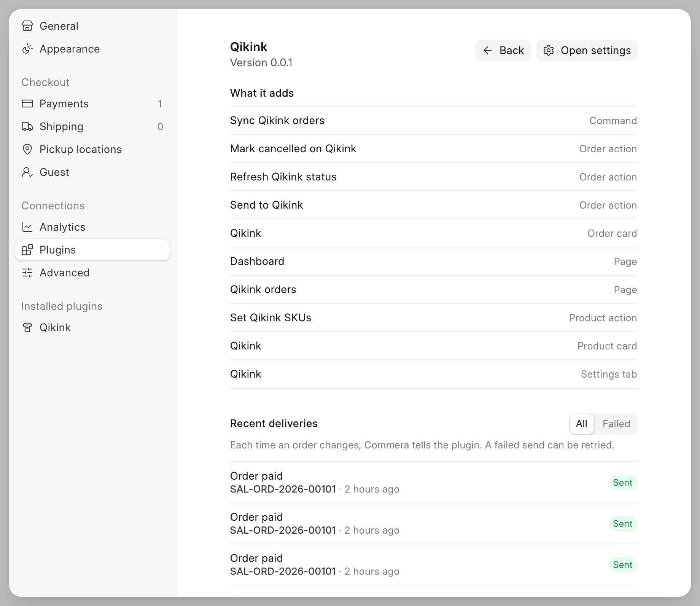This screenshot has width=700, height=606.
Task: Select the Set Qikink SKUs row
Action: tap(434, 317)
